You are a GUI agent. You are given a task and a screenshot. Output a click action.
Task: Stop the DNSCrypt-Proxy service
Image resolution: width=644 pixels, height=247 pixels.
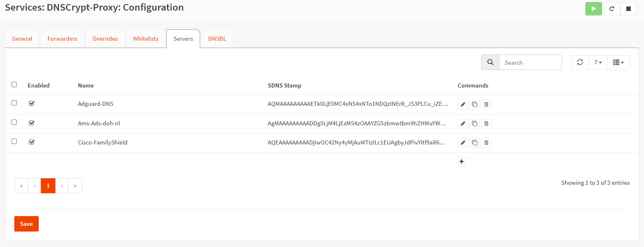628,9
